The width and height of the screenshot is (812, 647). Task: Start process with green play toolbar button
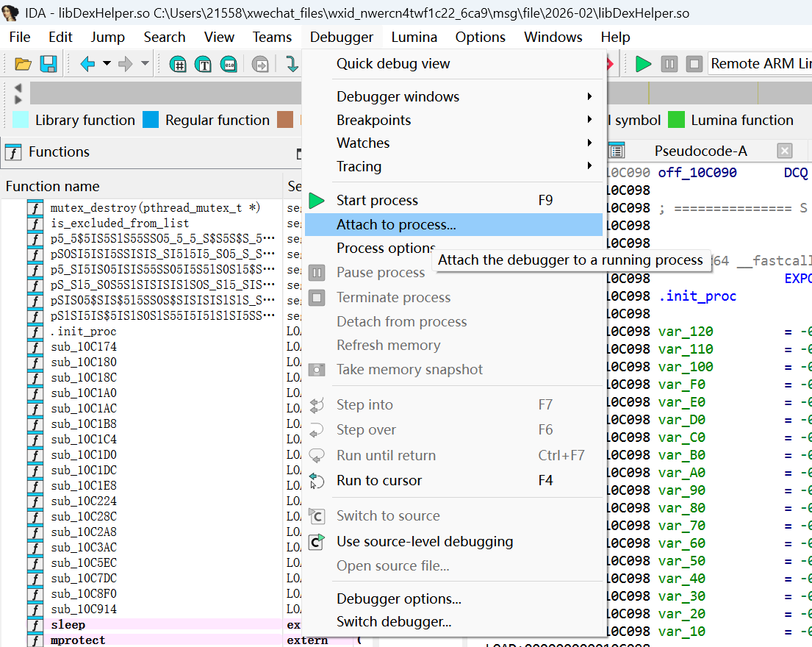pyautogui.click(x=643, y=64)
